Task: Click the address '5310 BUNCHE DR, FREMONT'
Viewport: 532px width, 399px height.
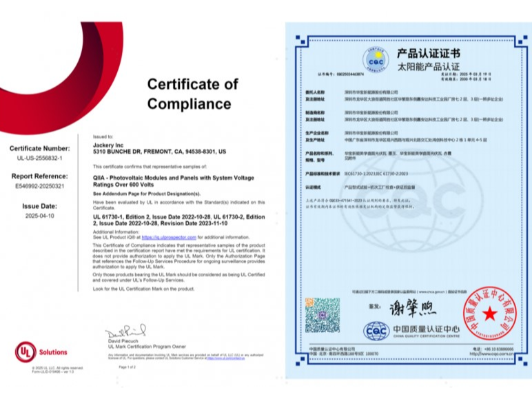Action: point(159,152)
